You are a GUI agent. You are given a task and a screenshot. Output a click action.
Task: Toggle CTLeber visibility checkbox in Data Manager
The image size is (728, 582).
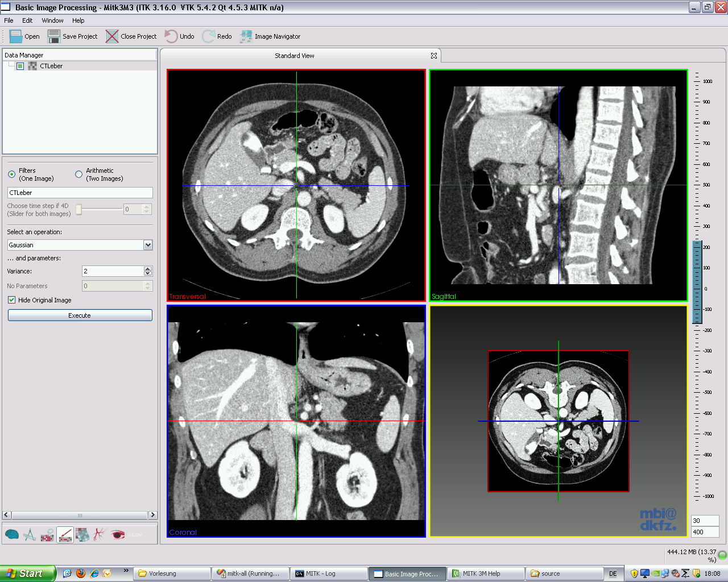20,66
